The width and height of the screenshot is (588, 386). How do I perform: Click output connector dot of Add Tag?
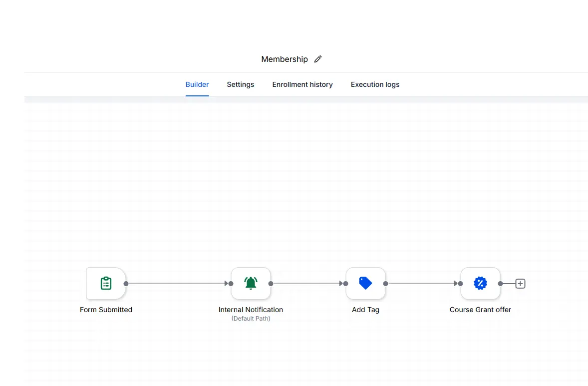tap(385, 284)
